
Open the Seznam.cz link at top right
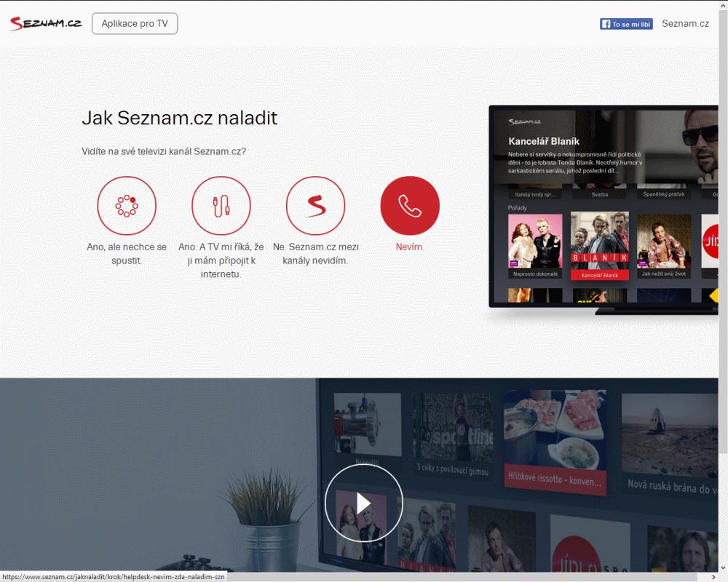tap(685, 24)
